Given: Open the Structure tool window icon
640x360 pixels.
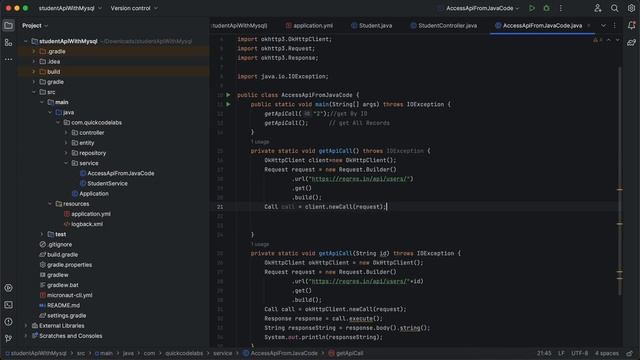Looking at the screenshot, I should (8, 42).
